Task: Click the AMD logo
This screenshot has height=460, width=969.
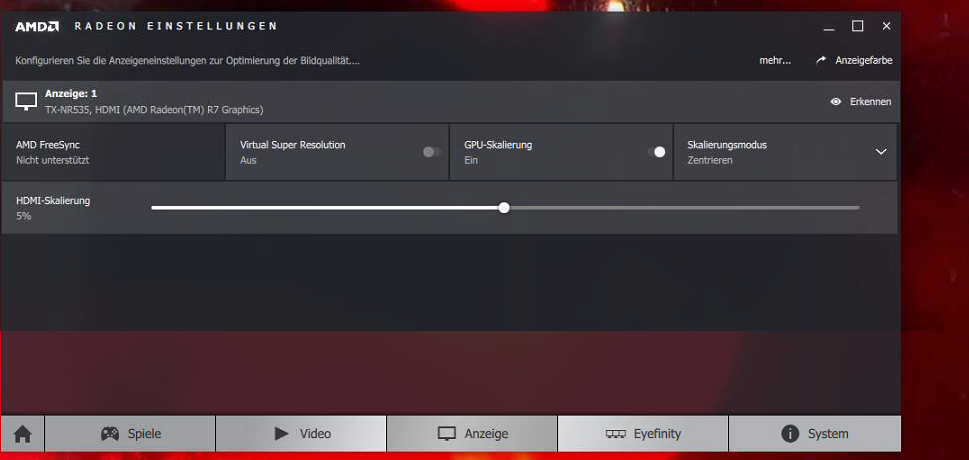Action: click(x=37, y=27)
